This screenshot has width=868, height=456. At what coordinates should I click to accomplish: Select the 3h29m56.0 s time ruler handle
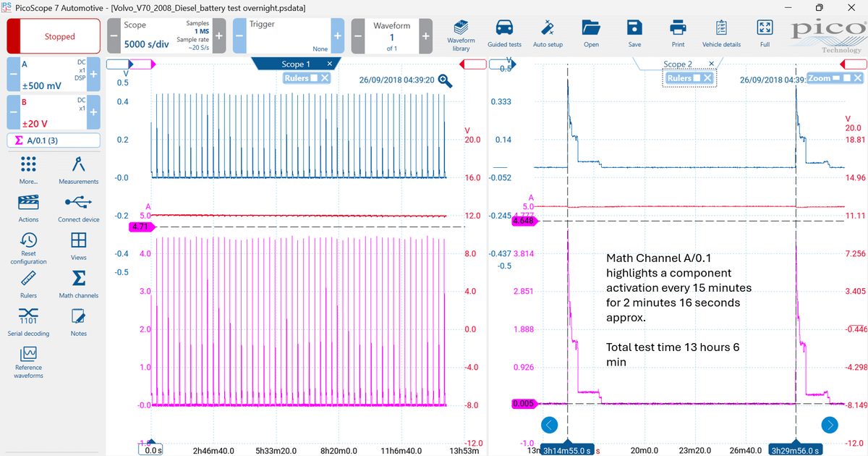[796, 449]
